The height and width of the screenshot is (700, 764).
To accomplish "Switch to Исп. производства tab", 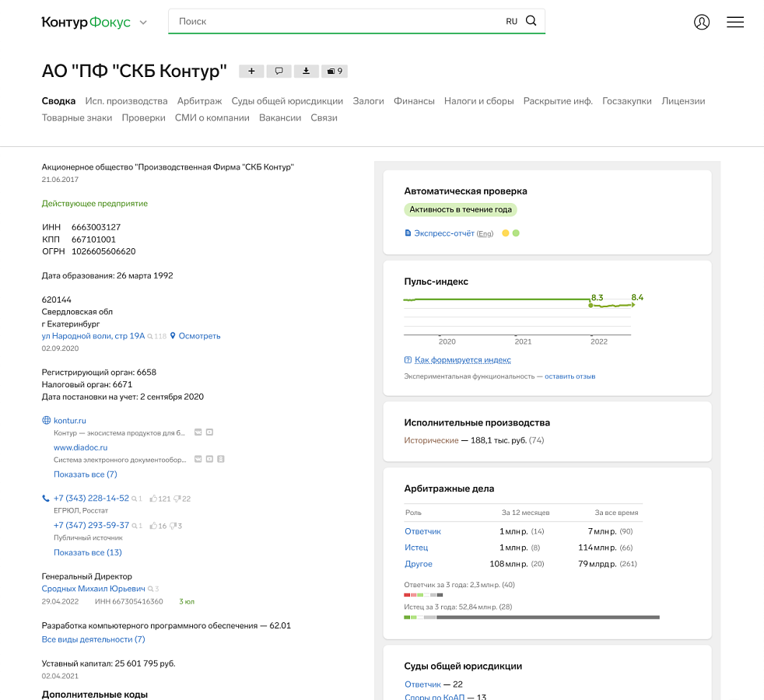I will 126,101.
